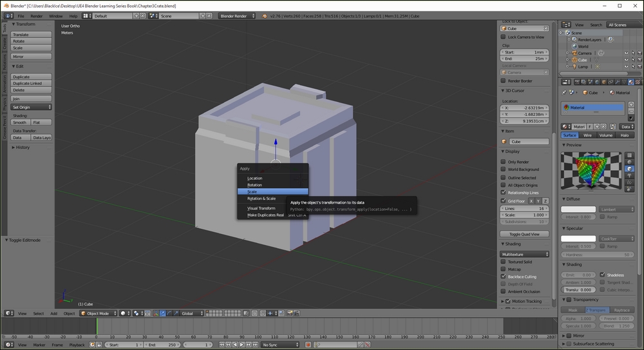Click the Lamp data icon in the outliner

click(597, 66)
